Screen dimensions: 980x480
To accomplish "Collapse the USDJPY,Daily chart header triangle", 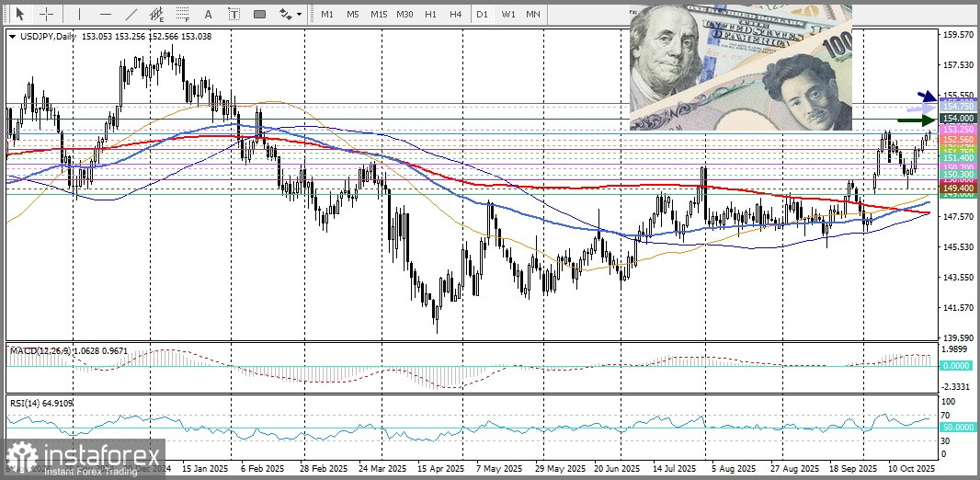I will click(x=13, y=37).
